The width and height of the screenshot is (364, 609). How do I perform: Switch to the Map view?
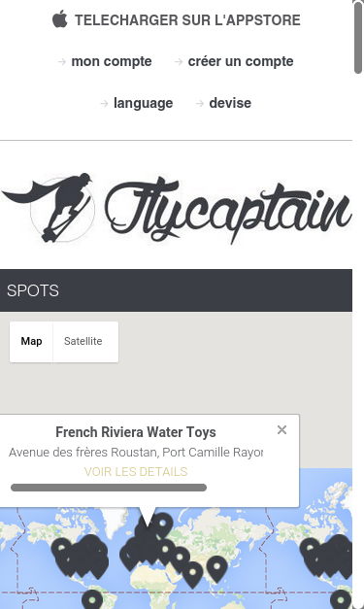(x=31, y=341)
